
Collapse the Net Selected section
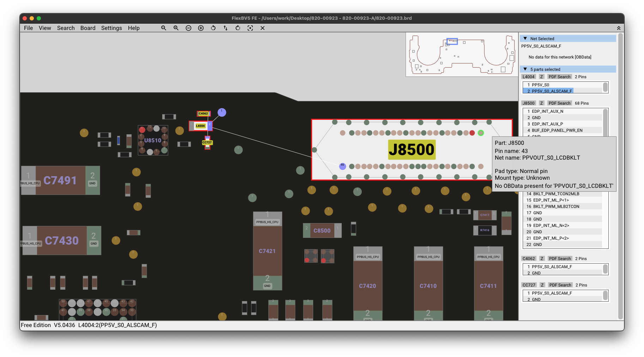525,39
